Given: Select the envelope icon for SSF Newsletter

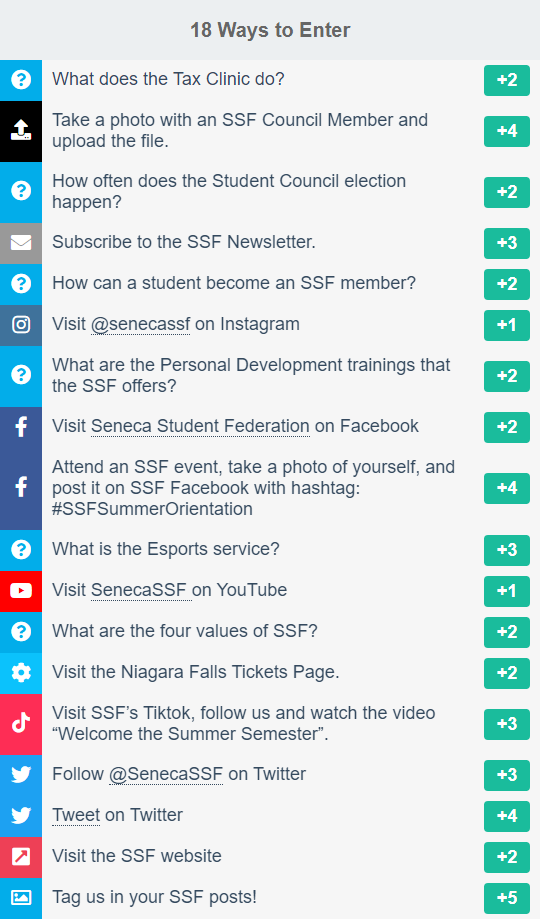Looking at the screenshot, I should coord(21,243).
